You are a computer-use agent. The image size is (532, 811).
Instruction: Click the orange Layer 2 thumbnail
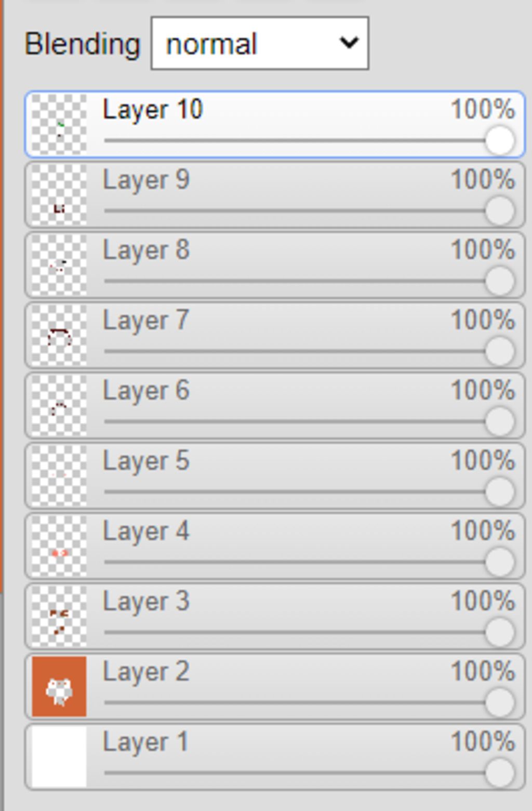[59, 686]
